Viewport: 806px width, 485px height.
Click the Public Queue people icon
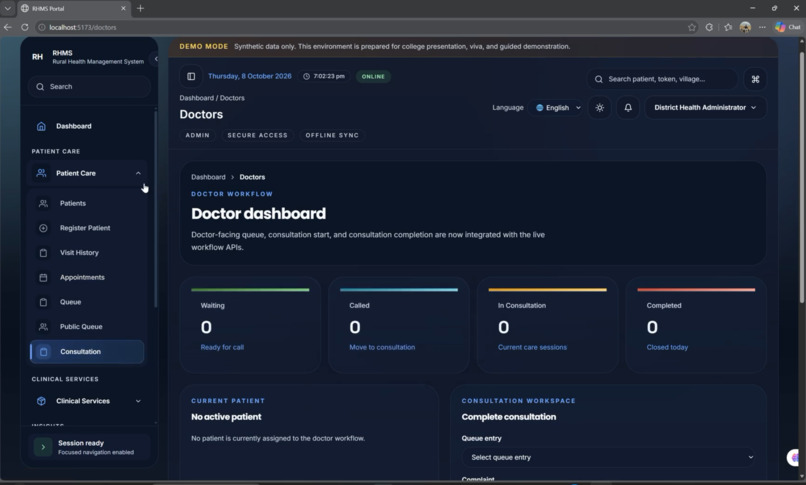click(44, 327)
